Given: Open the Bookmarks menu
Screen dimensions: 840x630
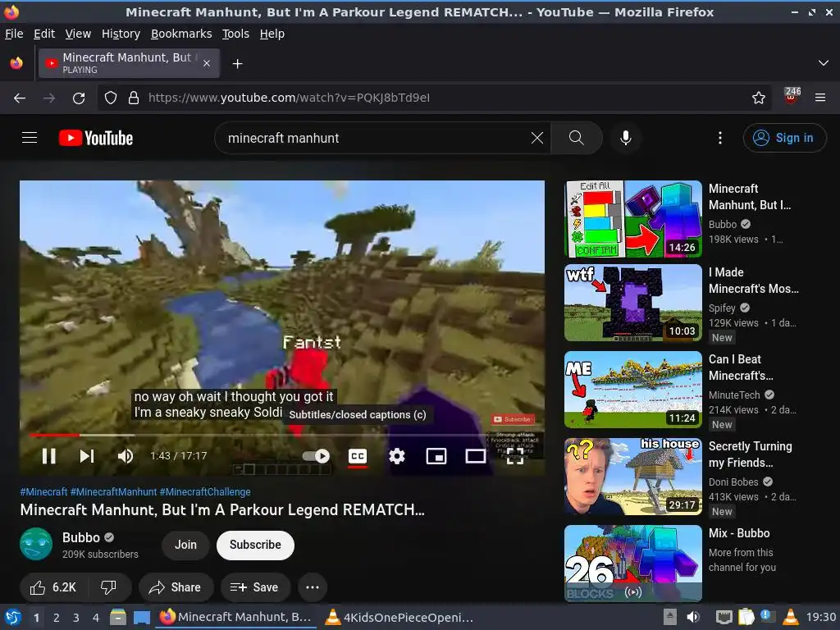Looking at the screenshot, I should pos(181,34).
